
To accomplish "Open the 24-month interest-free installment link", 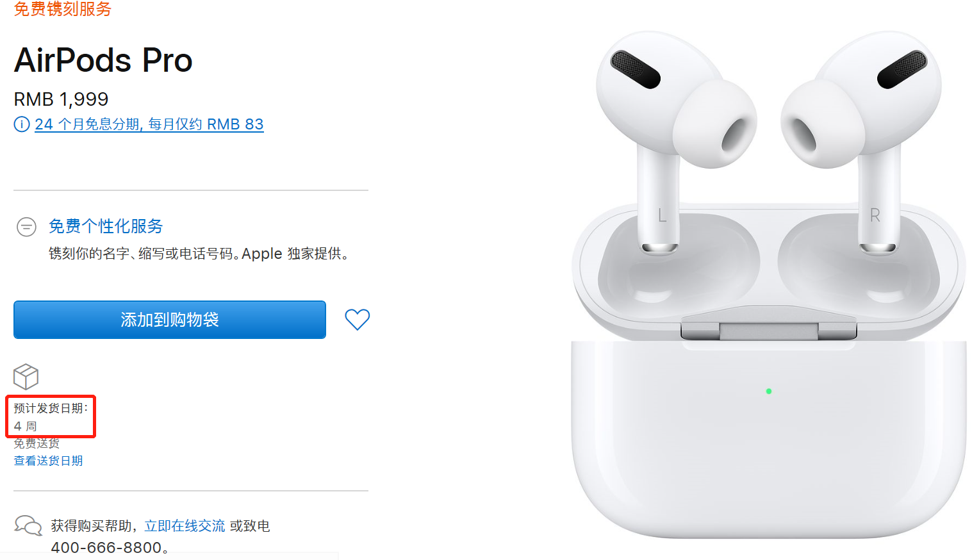I will tap(149, 124).
